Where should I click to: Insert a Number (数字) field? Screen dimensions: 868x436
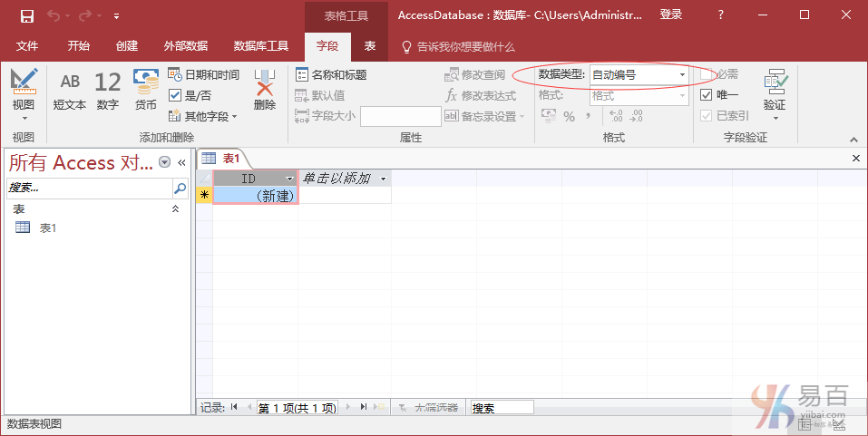click(x=107, y=91)
